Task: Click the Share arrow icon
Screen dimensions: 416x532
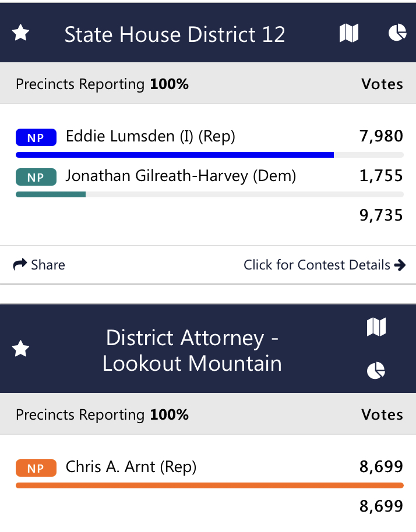Action: click(20, 265)
